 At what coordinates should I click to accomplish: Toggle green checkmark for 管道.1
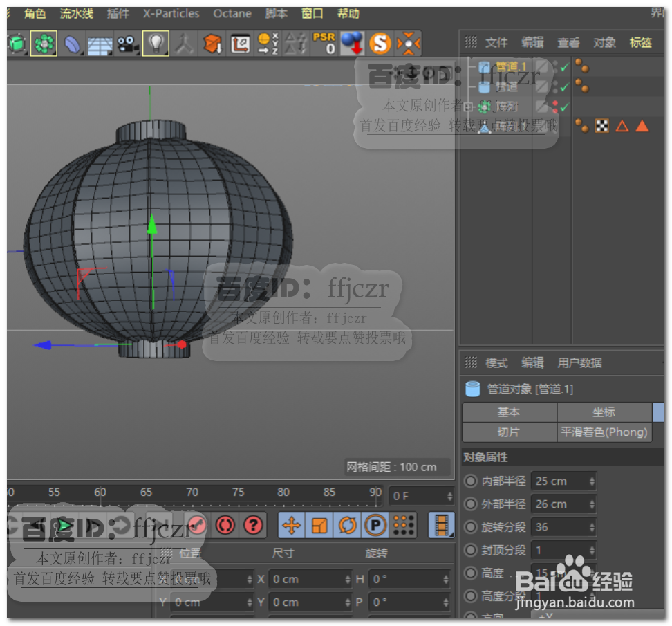[565, 67]
